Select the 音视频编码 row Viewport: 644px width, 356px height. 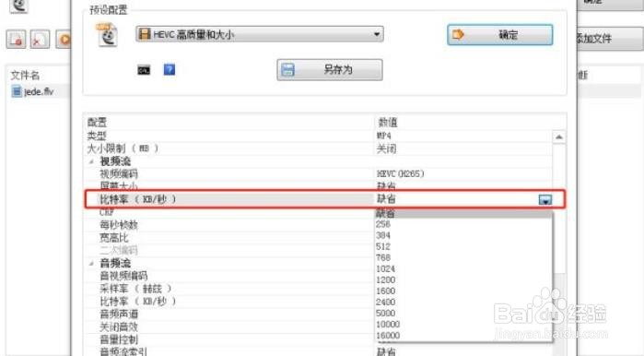tap(123, 276)
